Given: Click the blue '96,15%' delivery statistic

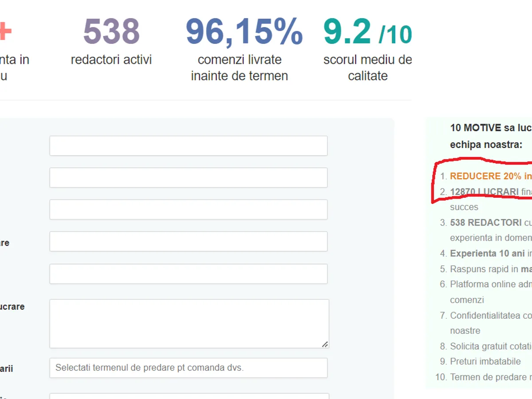Looking at the screenshot, I should point(244,32).
